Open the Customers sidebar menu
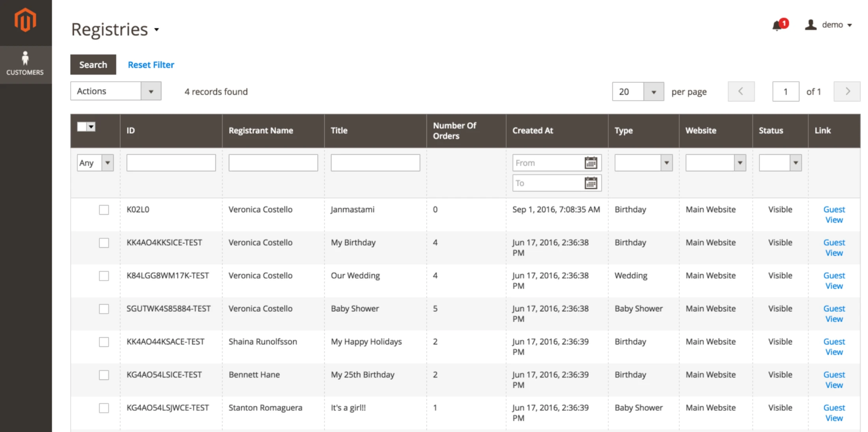Image resolution: width=868 pixels, height=432 pixels. 25,64
